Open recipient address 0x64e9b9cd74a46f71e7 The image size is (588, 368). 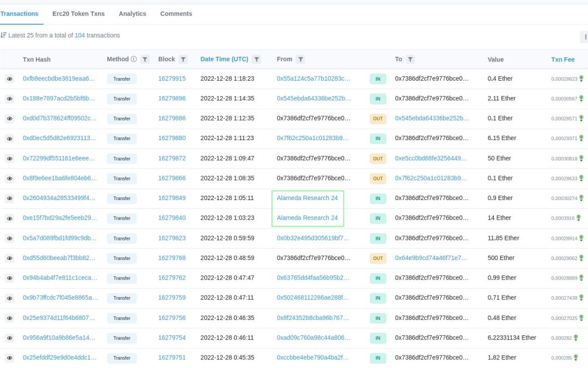pyautogui.click(x=431, y=258)
